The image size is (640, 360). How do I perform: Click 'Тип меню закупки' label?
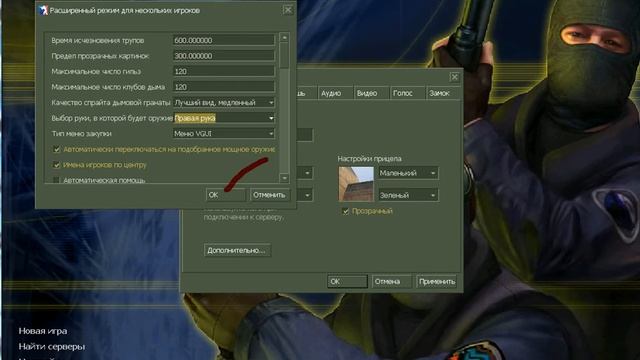[81, 133]
